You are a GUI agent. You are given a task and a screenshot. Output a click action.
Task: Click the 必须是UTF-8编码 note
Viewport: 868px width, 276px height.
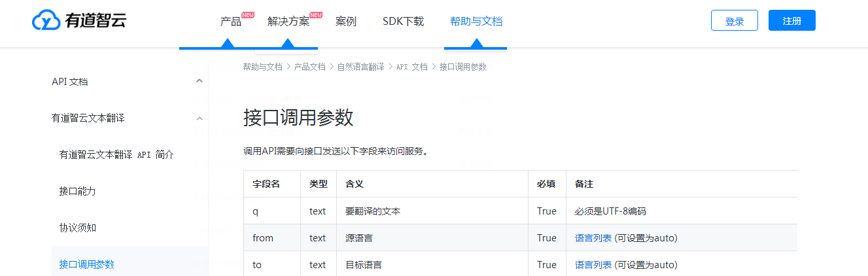(610, 211)
